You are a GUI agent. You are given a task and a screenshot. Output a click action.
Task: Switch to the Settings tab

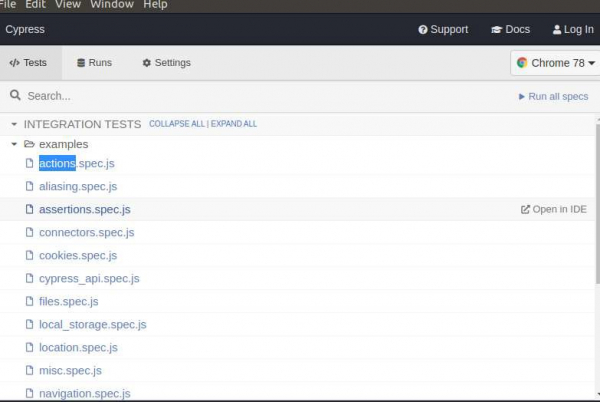[166, 63]
